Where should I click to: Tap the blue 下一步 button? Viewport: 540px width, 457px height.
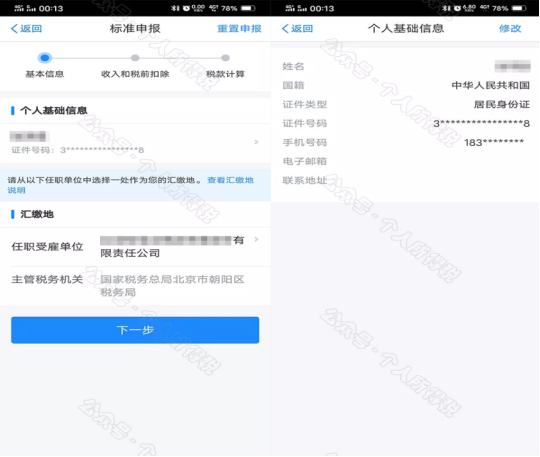point(135,330)
